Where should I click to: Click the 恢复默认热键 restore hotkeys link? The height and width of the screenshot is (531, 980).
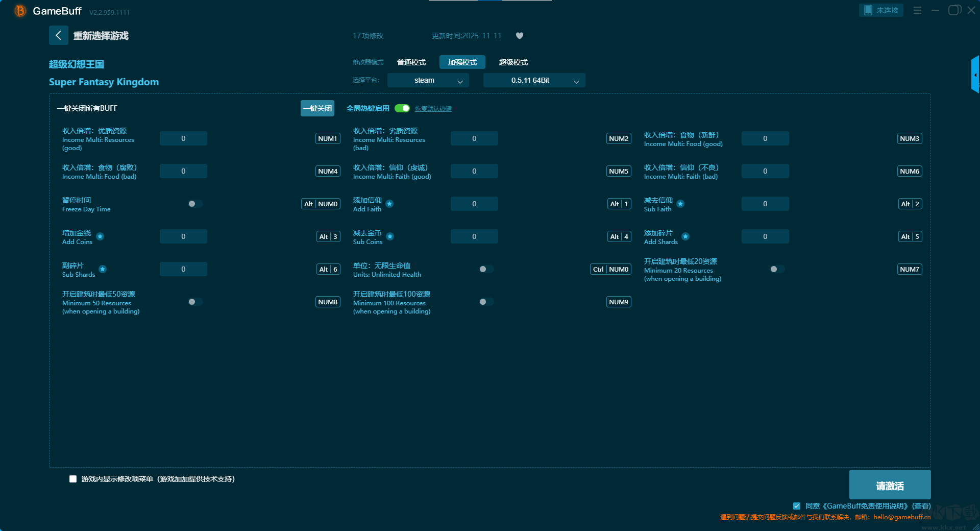pos(433,109)
